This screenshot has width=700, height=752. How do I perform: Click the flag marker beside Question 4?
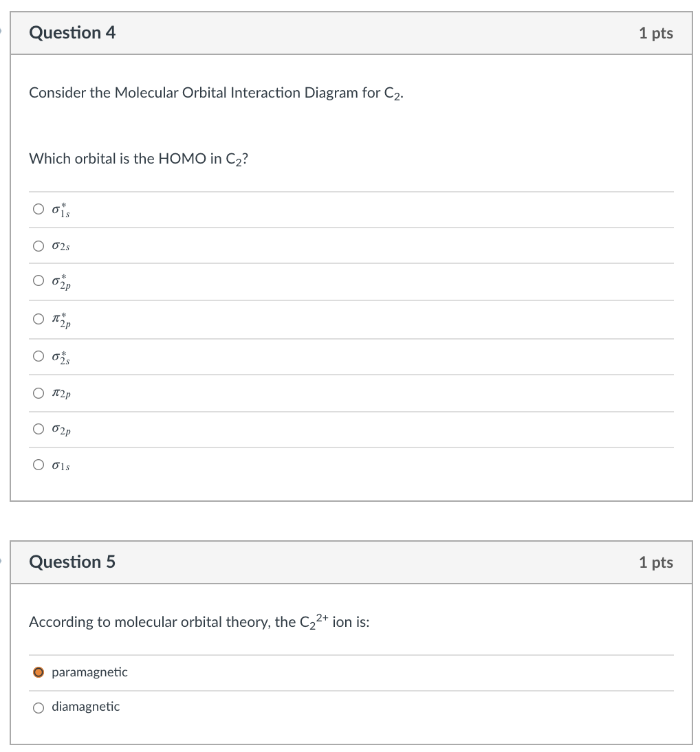point(1,32)
